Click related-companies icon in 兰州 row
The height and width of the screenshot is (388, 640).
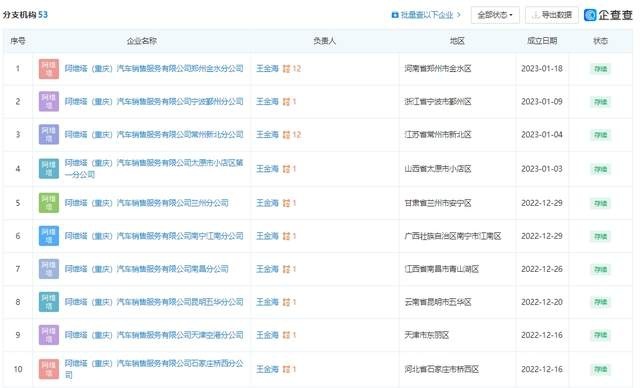287,203
